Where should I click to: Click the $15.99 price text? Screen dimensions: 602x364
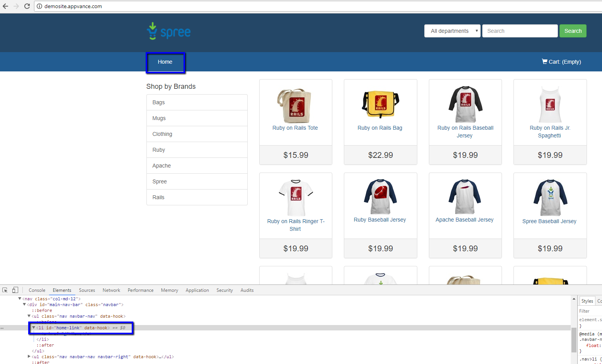pos(296,155)
